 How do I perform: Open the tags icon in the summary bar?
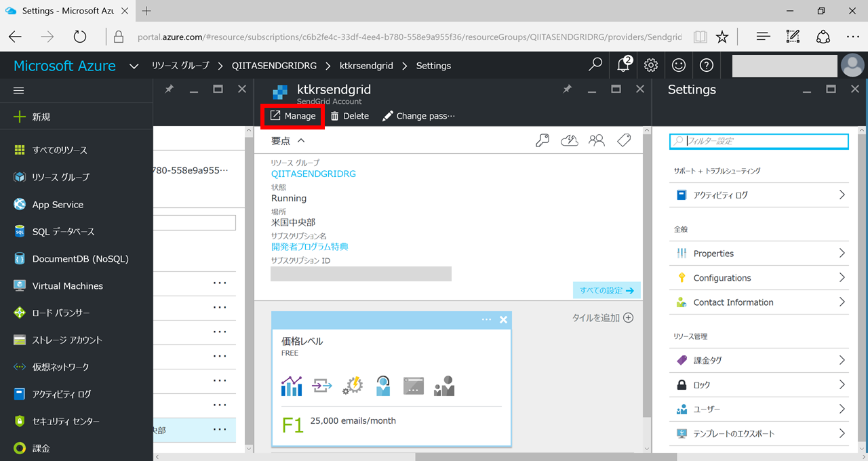624,140
